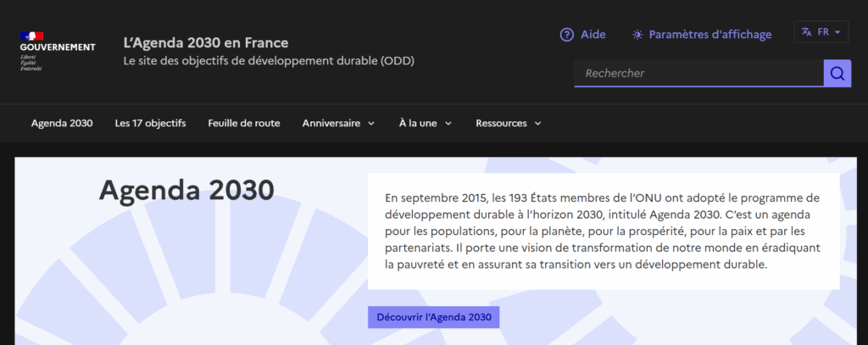The height and width of the screenshot is (345, 868).
Task: Open Paramètres d'affichage text link
Action: (x=709, y=35)
